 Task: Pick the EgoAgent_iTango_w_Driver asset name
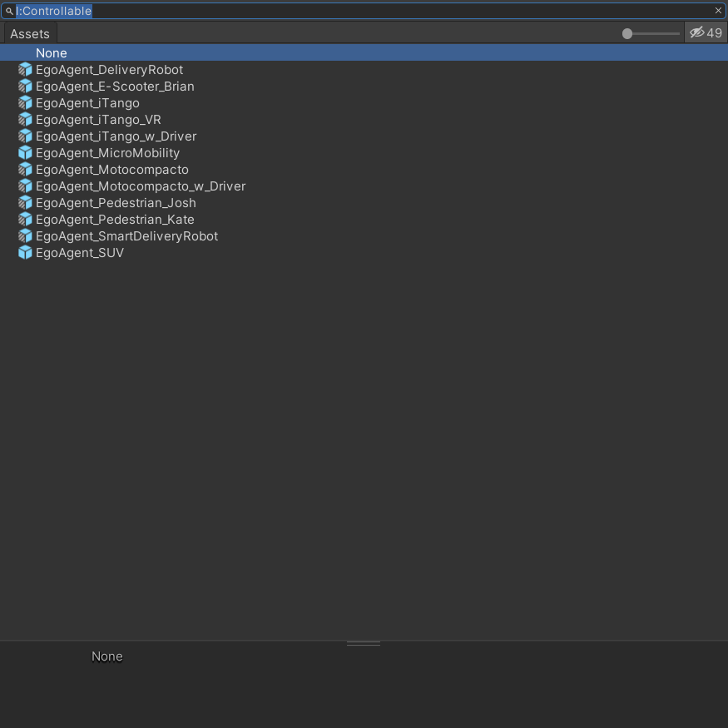click(116, 136)
